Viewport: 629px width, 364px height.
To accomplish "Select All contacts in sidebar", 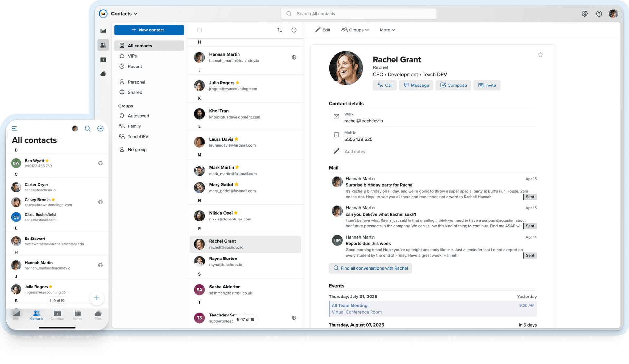I will pyautogui.click(x=149, y=46).
